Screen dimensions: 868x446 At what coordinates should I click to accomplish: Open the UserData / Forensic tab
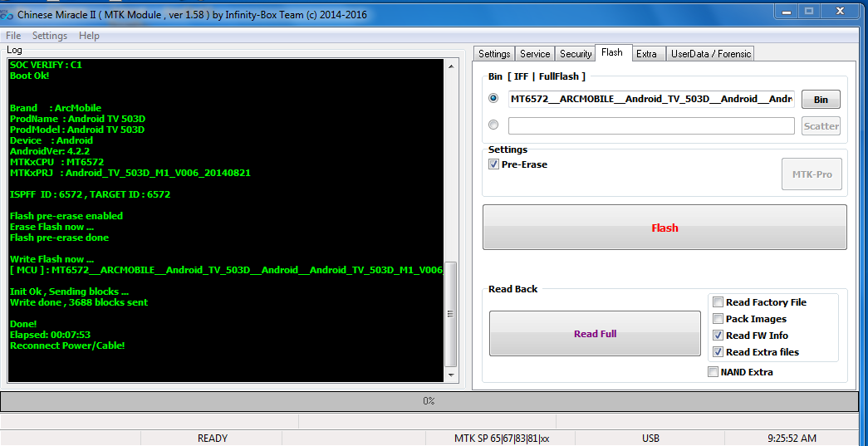pos(711,54)
